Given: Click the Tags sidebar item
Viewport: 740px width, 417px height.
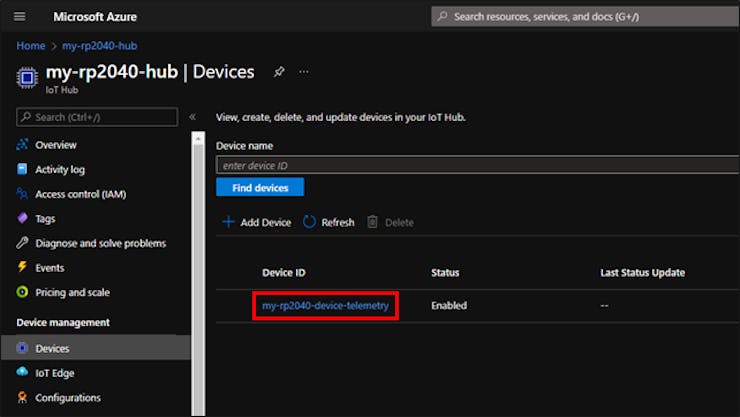Looking at the screenshot, I should click(45, 219).
